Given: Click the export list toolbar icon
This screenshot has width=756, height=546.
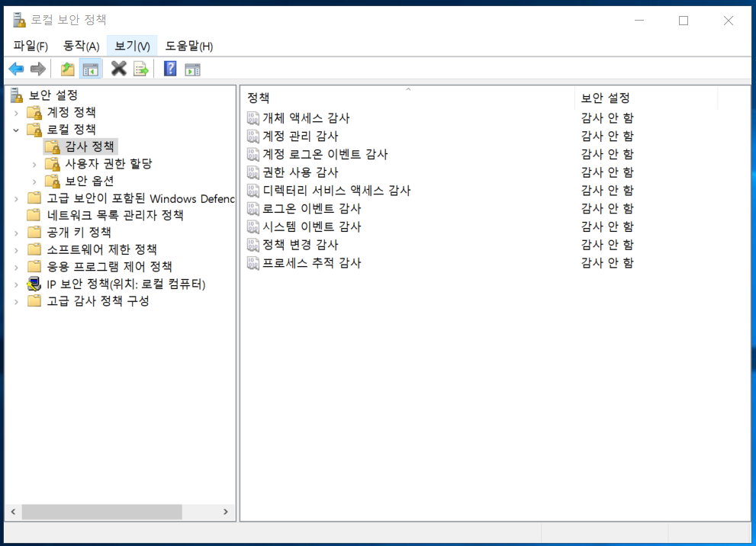Looking at the screenshot, I should tap(141, 69).
